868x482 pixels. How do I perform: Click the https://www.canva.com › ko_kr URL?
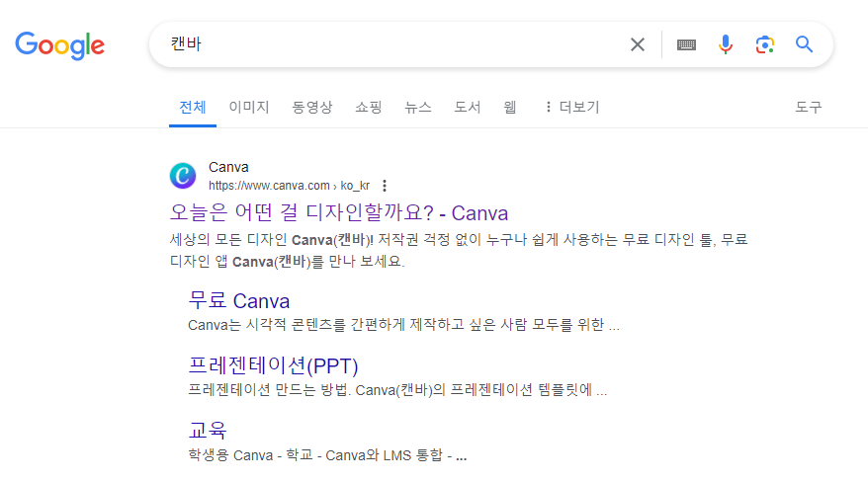coord(289,186)
